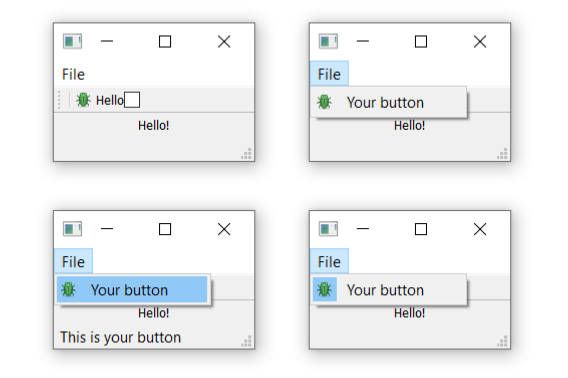Click the File menu in the bottom-left window

point(74,261)
